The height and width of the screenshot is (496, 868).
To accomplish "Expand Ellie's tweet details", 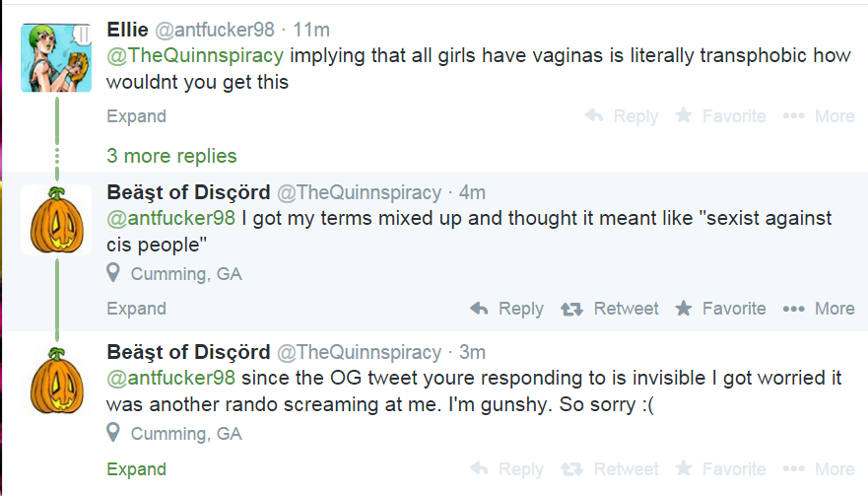I will pos(136,116).
